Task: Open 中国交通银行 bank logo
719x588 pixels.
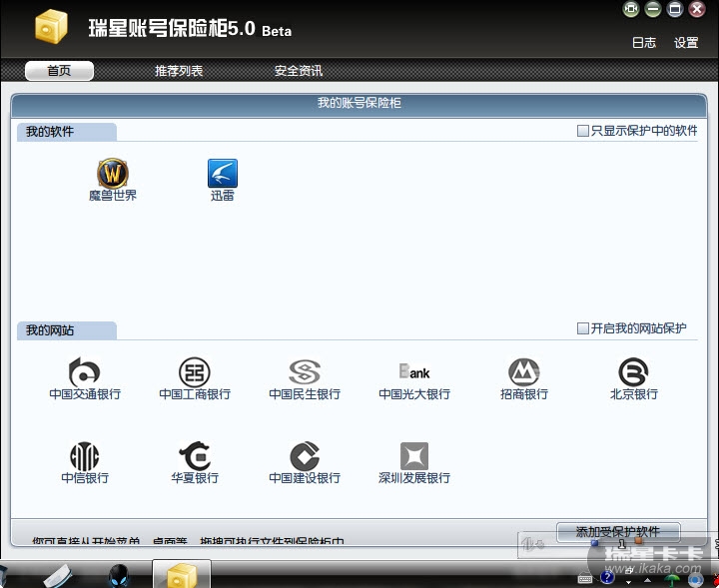Action: click(84, 371)
